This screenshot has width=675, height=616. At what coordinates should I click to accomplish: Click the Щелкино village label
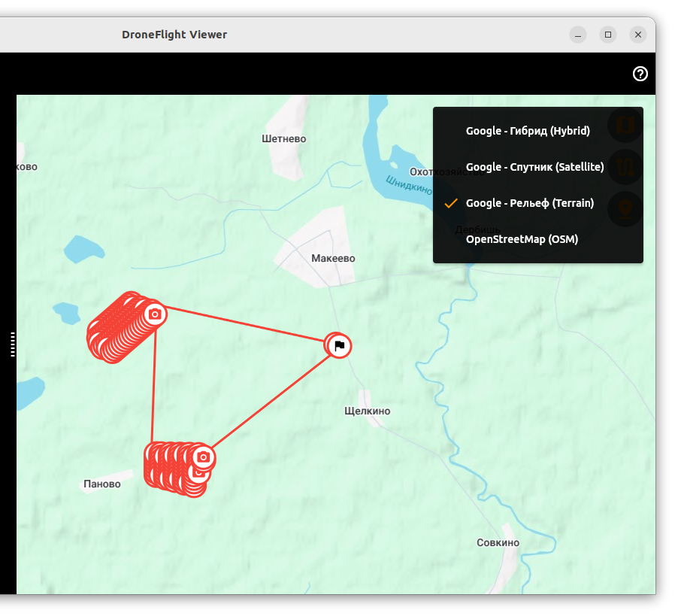tap(367, 411)
